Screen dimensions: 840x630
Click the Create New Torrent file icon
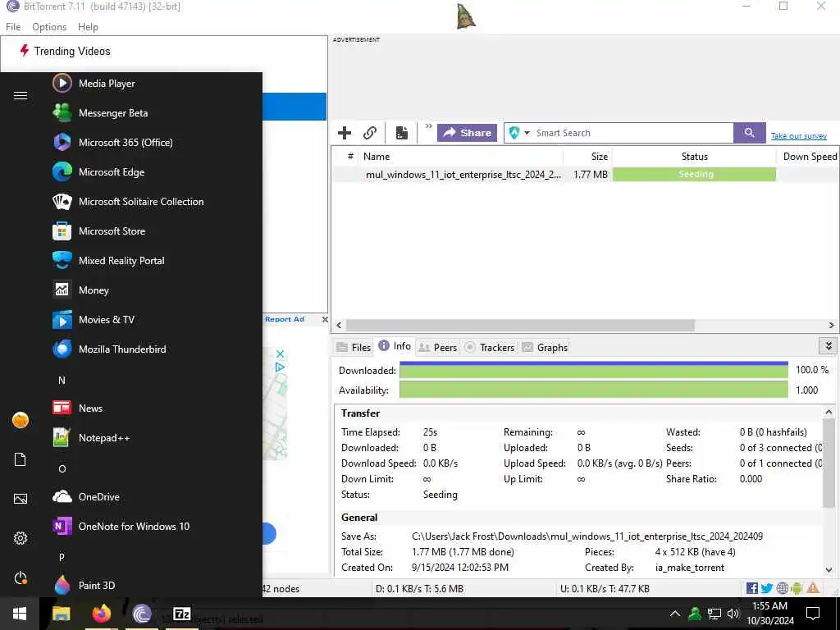(x=402, y=132)
